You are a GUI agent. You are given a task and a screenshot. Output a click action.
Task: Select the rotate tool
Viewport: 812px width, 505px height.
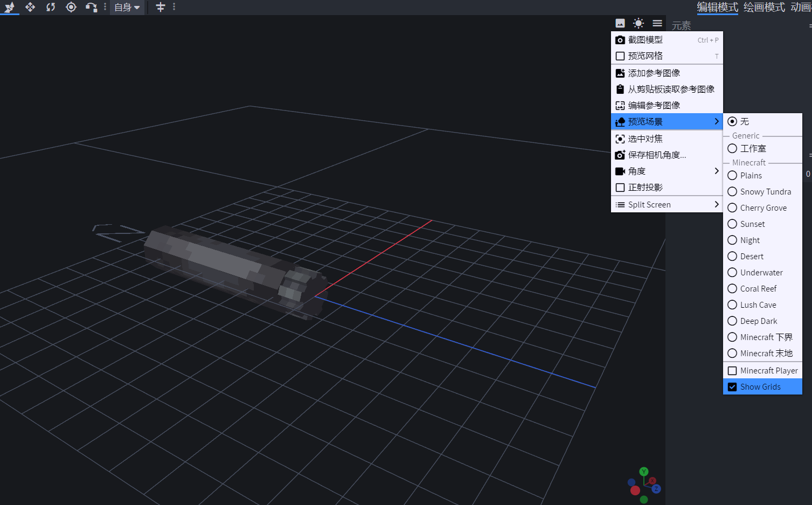coord(51,7)
